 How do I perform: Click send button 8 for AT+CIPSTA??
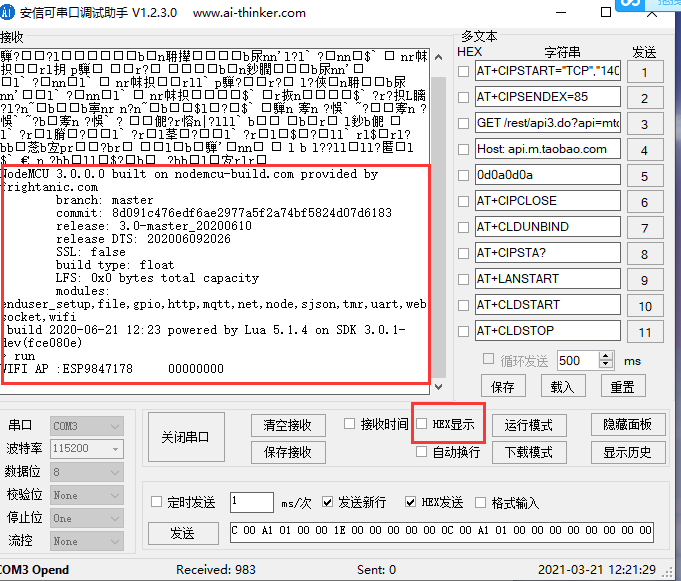tap(645, 254)
